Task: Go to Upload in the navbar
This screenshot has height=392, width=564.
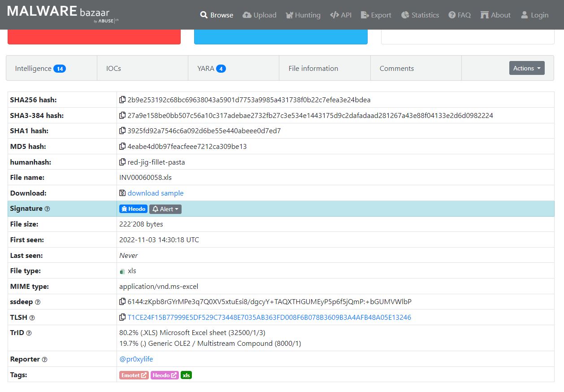Action: tap(259, 15)
